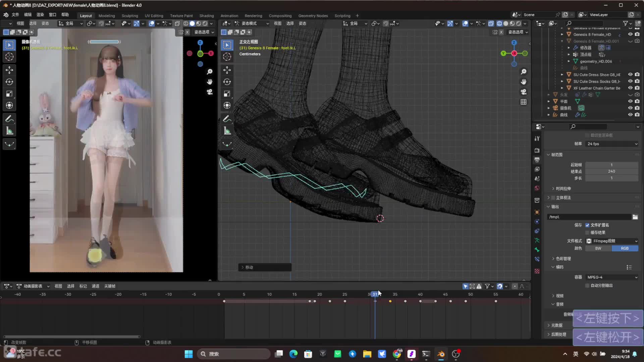Screen dimensions: 644x362
Task: Open Microsoft Edge from the taskbar
Action: pyautogui.click(x=293, y=354)
